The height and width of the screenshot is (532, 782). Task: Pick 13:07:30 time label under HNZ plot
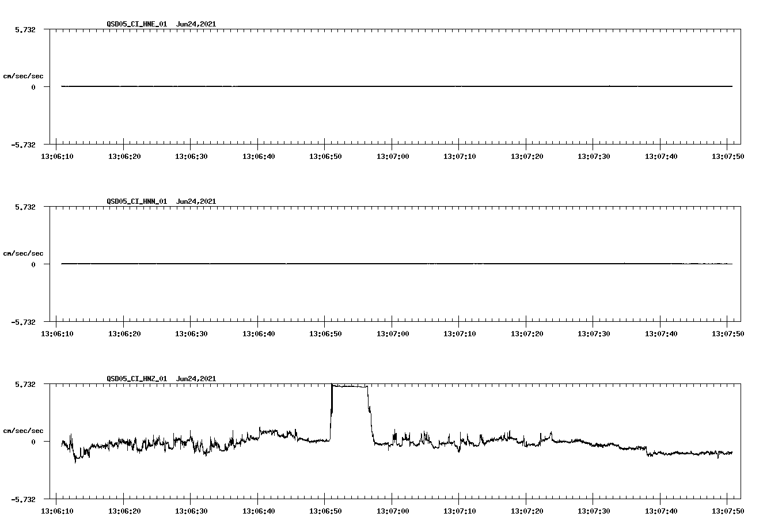click(x=594, y=511)
